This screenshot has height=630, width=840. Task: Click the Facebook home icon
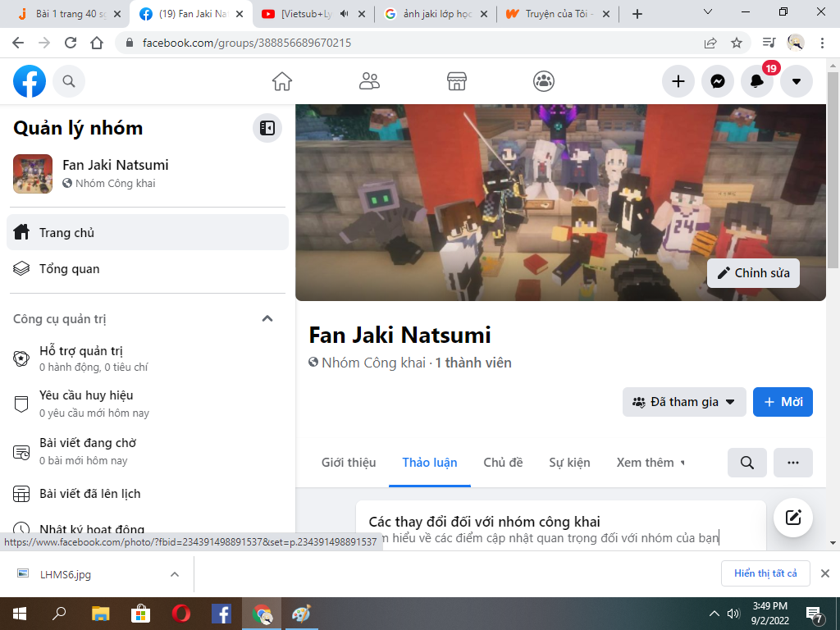point(282,81)
